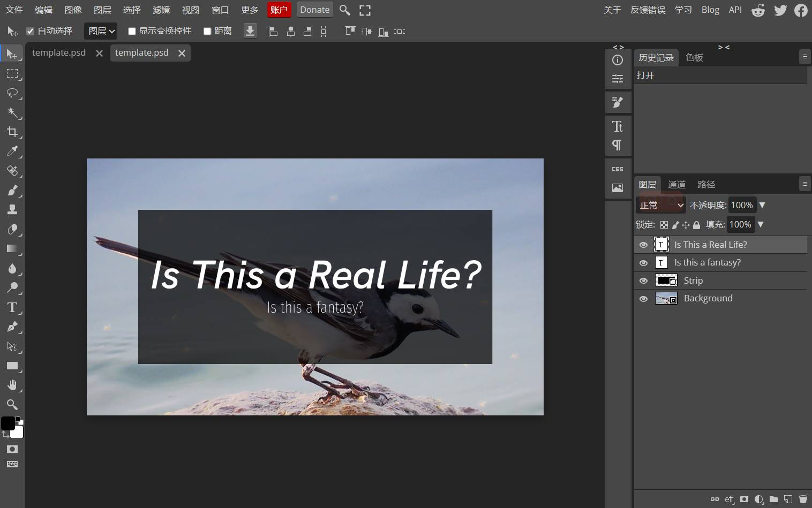Screen dimensions: 812x508
Task: Select the Type tool
Action: [x=12, y=307]
